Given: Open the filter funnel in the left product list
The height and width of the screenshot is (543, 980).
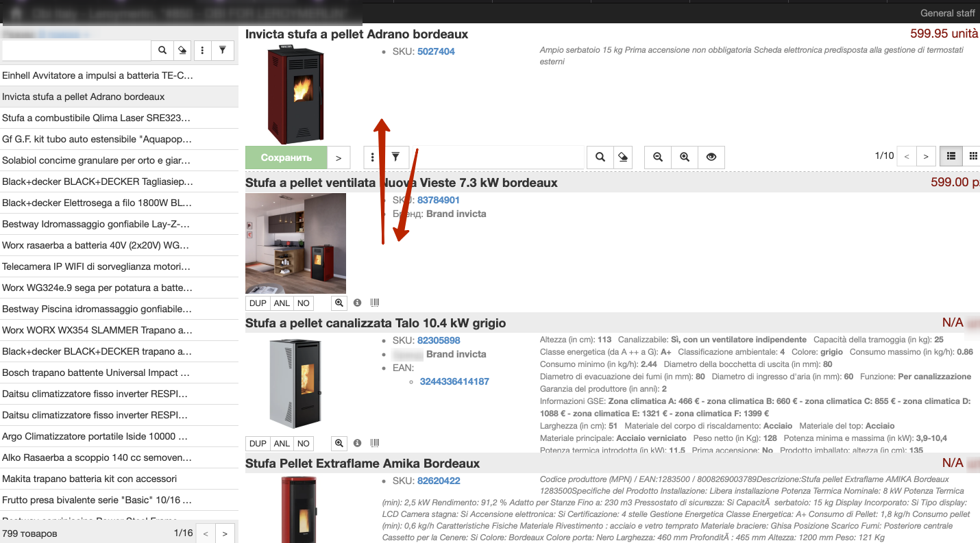Looking at the screenshot, I should coord(223,50).
